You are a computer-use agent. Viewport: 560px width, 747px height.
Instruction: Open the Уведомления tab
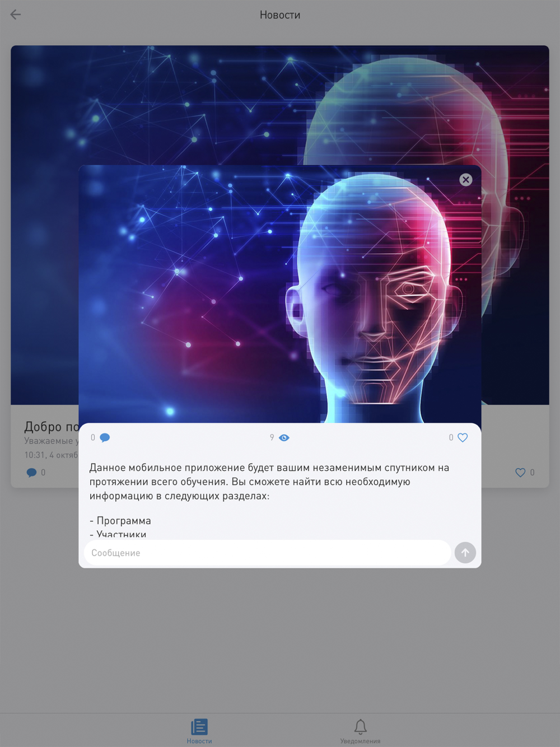pos(360,731)
